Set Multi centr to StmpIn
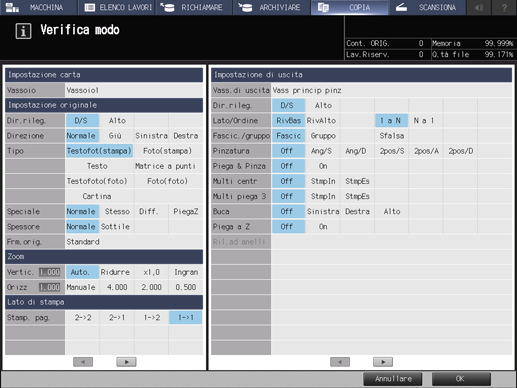This screenshot has width=517, height=388. pyautogui.click(x=323, y=181)
